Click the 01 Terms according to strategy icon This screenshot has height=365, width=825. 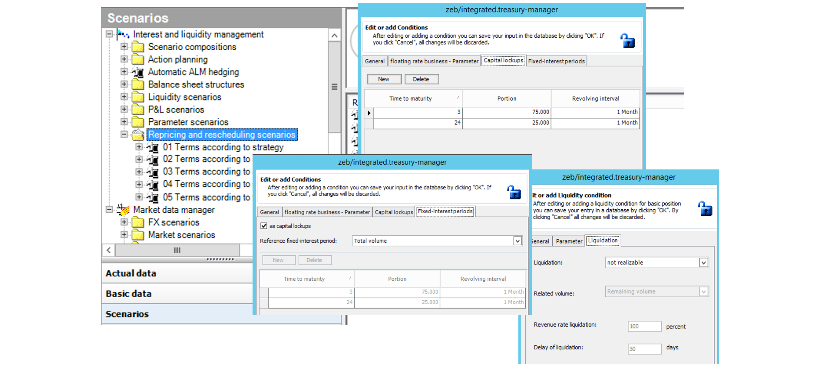153,147
